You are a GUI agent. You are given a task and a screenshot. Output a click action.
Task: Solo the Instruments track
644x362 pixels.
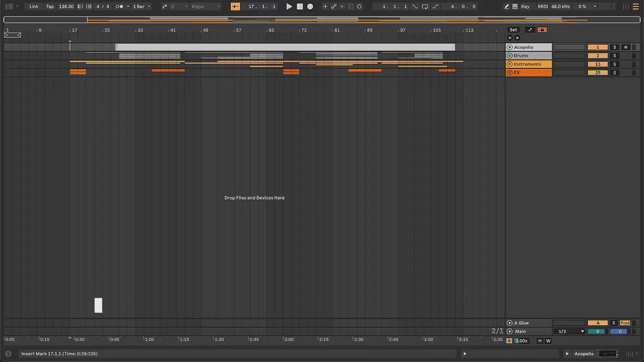pyautogui.click(x=614, y=64)
